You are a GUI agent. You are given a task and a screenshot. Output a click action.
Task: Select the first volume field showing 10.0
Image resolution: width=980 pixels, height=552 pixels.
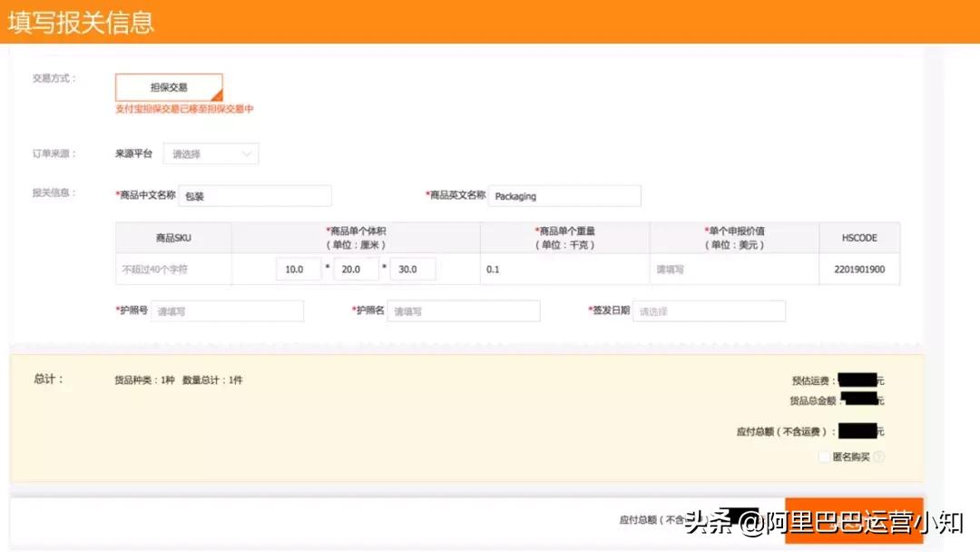(299, 269)
